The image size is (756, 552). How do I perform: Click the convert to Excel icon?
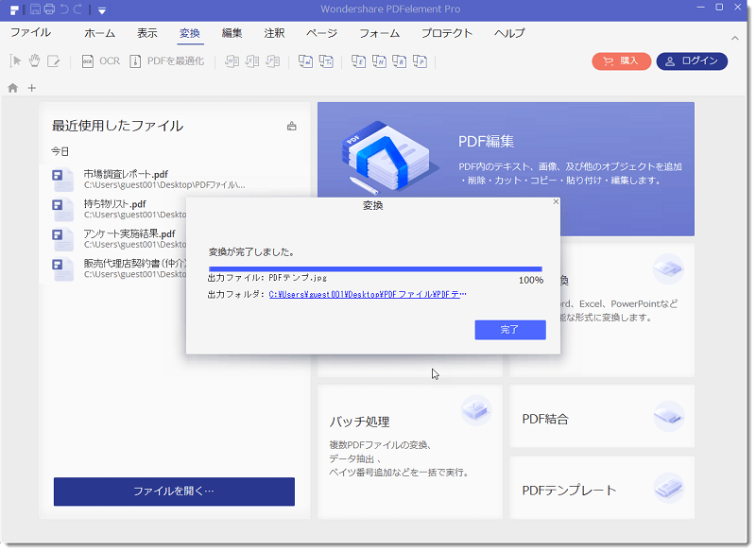[252, 61]
